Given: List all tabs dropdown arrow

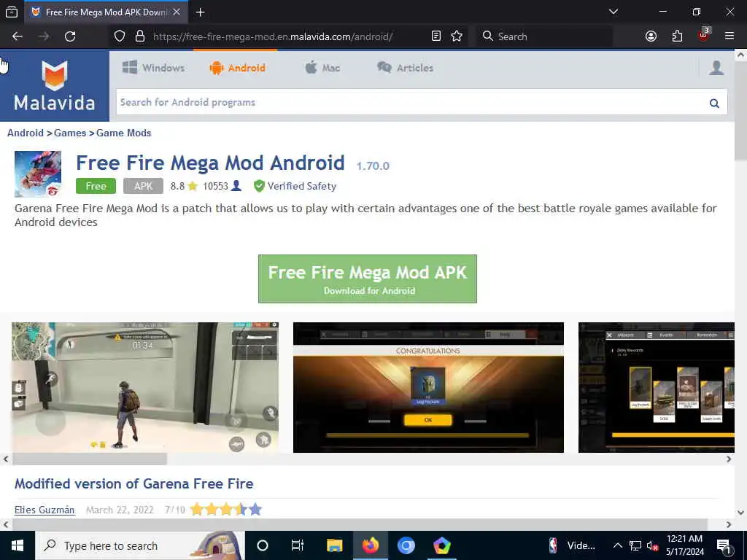Looking at the screenshot, I should coord(614,12).
